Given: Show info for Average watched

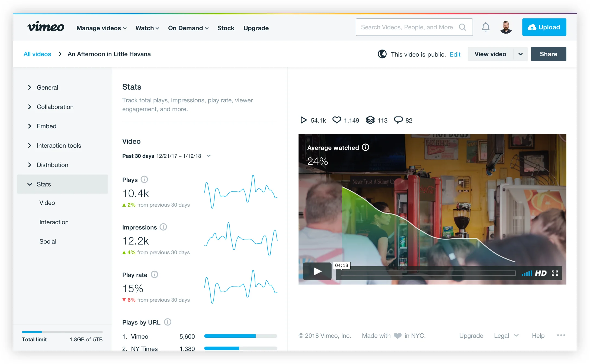Looking at the screenshot, I should (x=365, y=147).
